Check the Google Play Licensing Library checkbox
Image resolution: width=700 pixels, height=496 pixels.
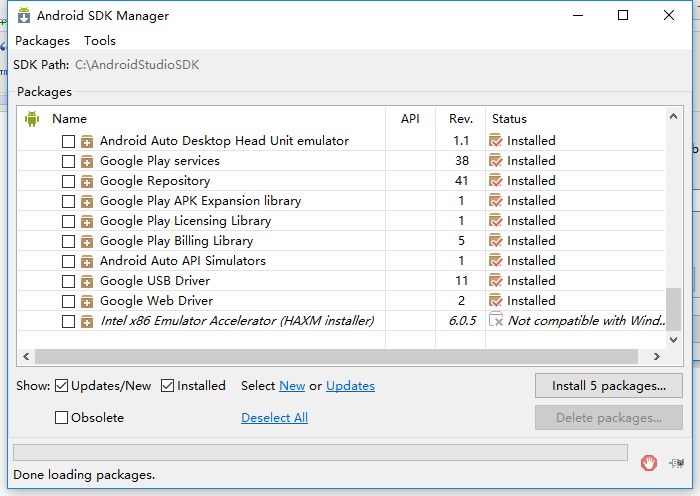pyautogui.click(x=68, y=221)
